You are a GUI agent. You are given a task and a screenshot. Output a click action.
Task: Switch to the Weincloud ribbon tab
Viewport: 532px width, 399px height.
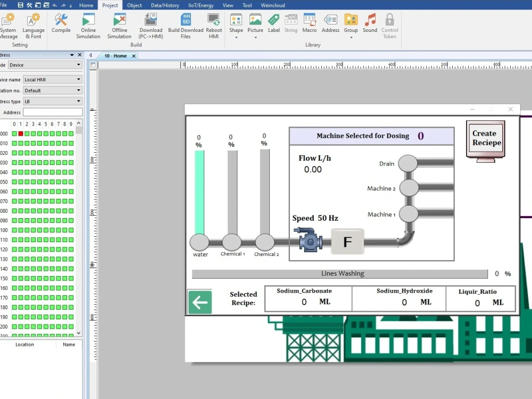(272, 5)
